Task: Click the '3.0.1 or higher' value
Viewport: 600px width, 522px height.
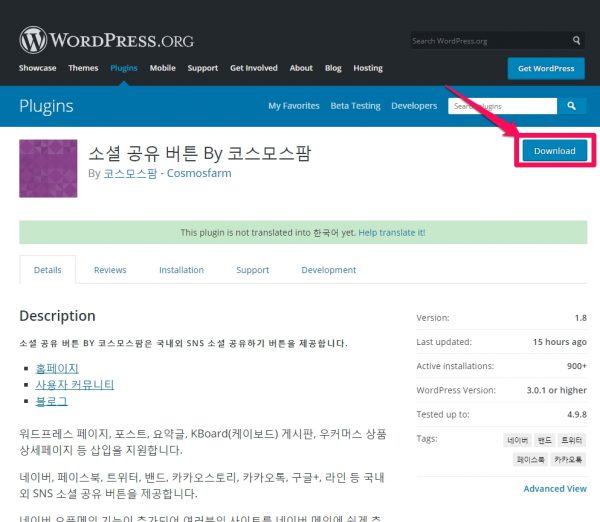Action: (556, 390)
